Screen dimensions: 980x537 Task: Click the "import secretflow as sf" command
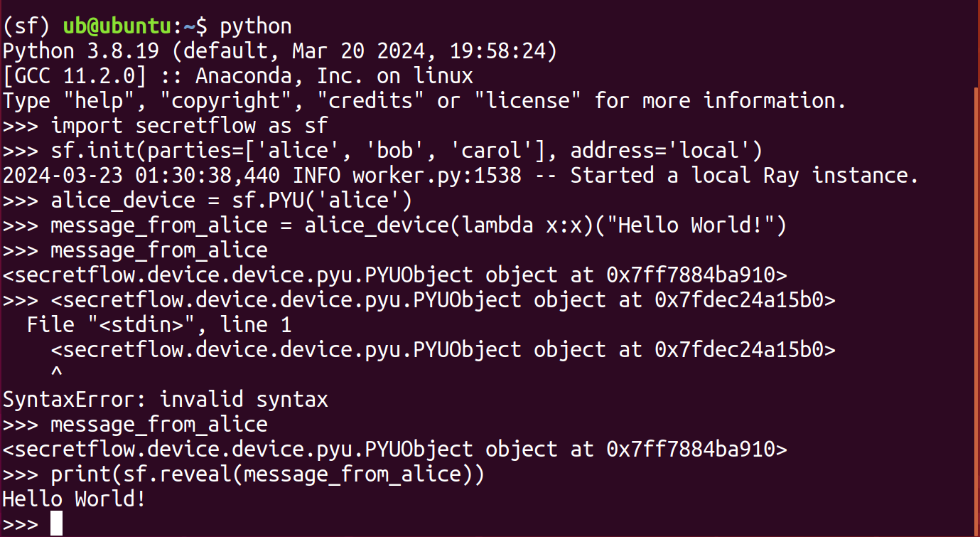point(189,126)
